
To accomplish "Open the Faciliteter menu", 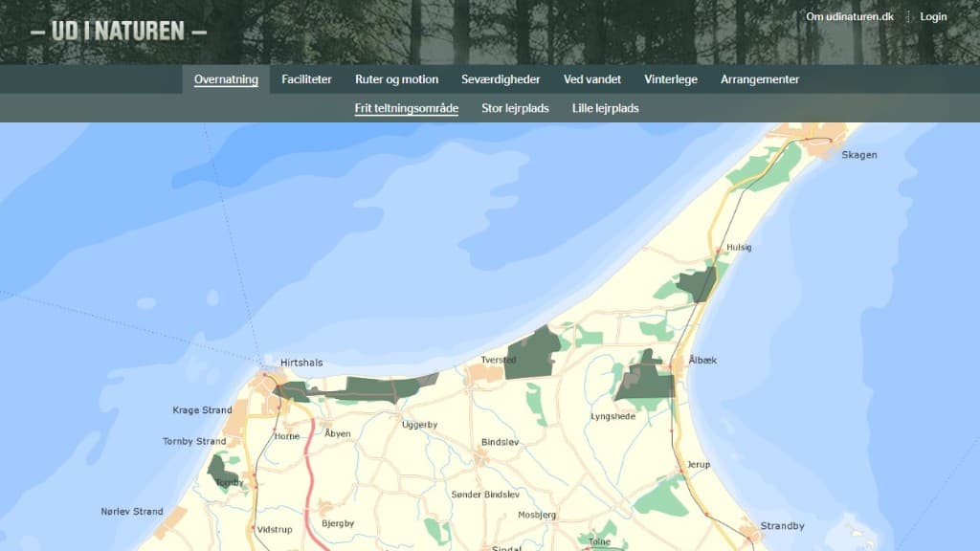I will pos(306,79).
